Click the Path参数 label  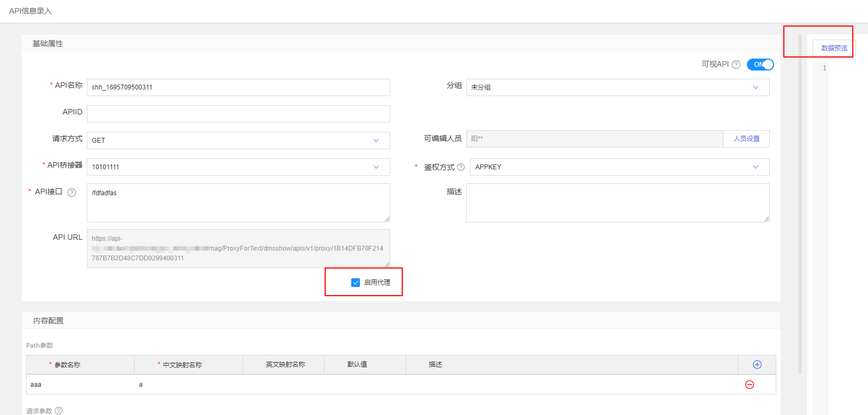(40, 346)
